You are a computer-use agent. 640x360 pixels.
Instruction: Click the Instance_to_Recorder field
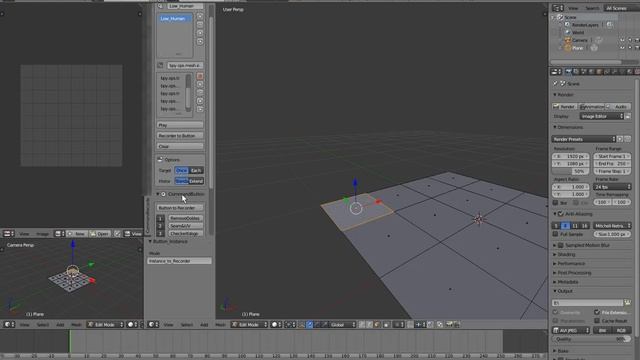point(179,261)
